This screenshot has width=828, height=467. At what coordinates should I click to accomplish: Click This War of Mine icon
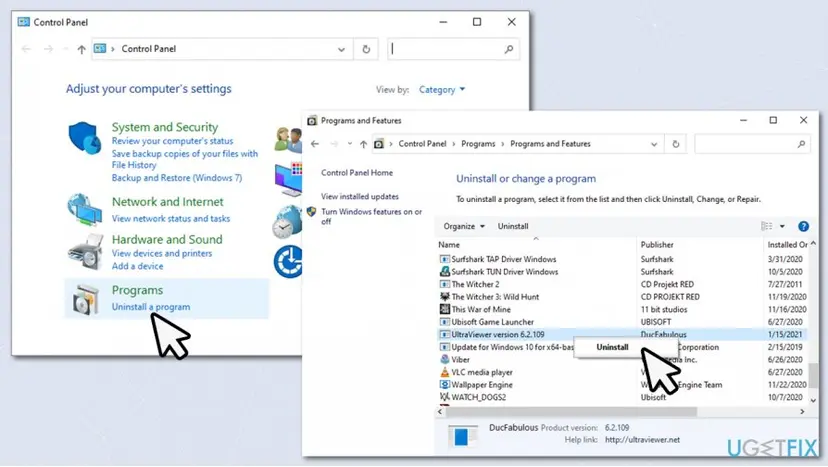click(445, 309)
